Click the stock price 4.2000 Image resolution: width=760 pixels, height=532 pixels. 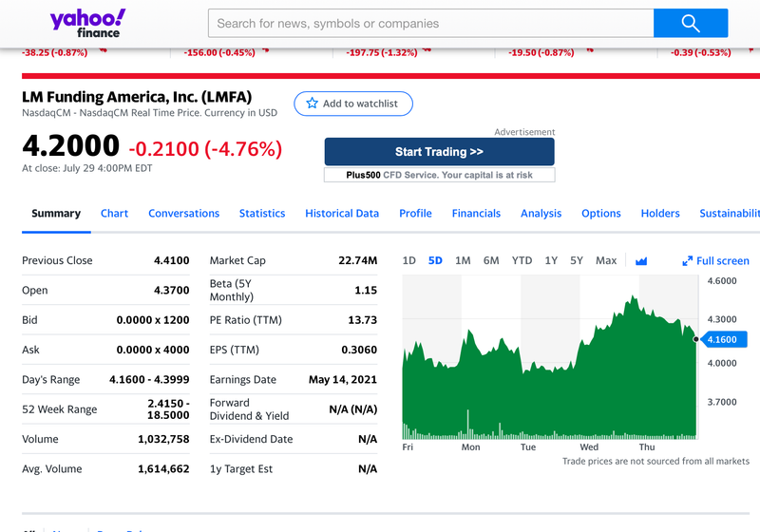[70, 145]
